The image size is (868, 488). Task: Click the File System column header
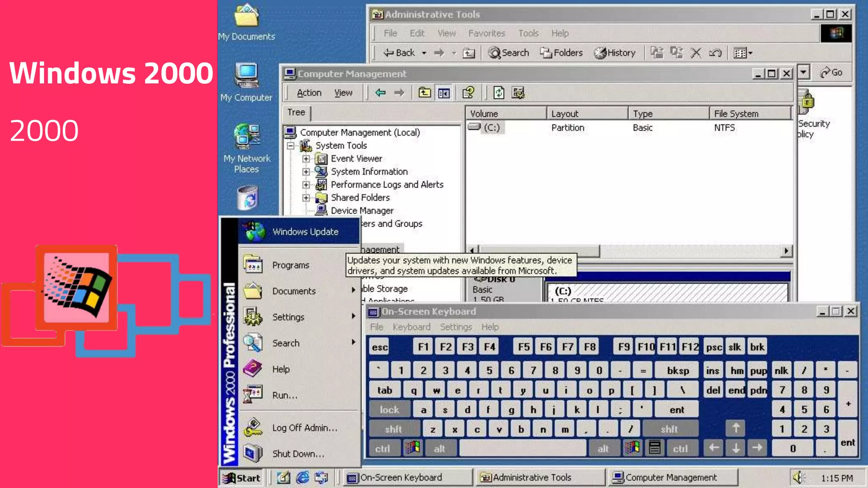coord(750,114)
